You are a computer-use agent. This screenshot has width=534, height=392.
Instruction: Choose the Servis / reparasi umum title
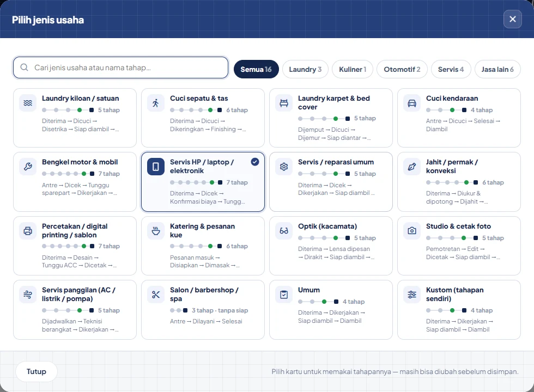pos(336,162)
